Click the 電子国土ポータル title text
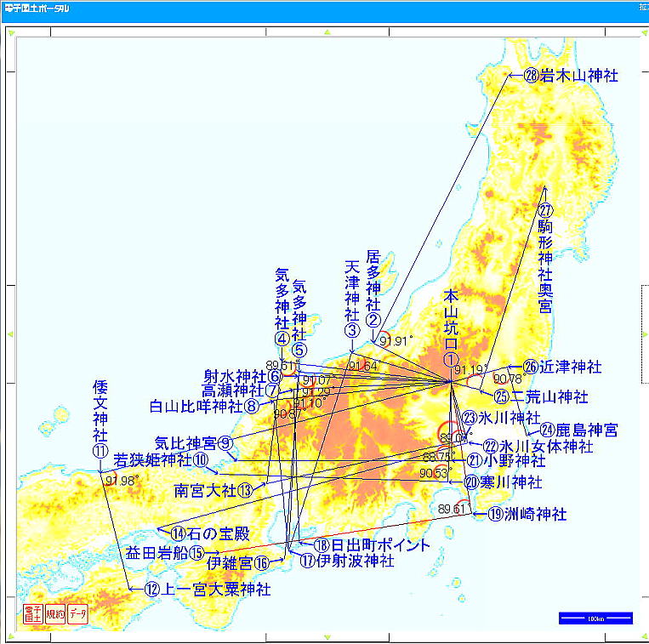Screen dimensions: 649x644 coord(37,9)
